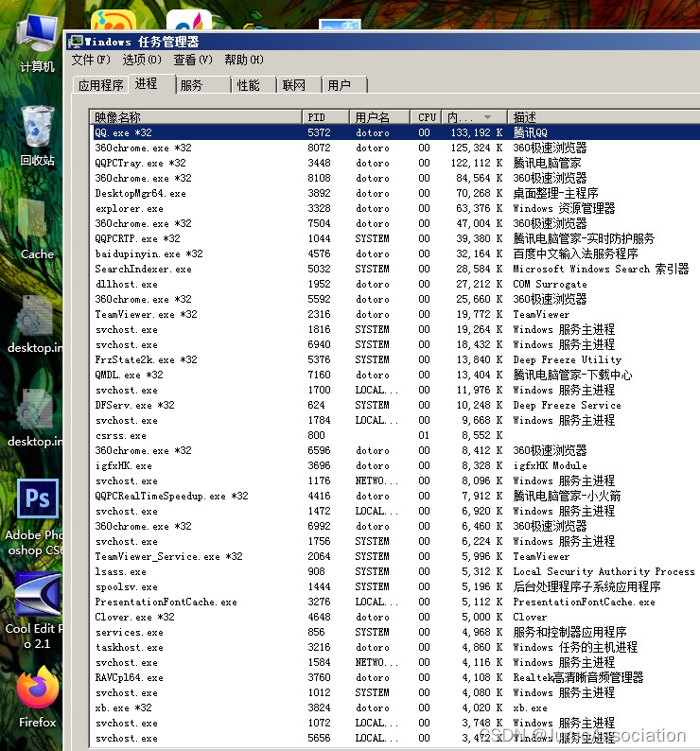
Task: Select the RAVCpl64.exe process
Action: [395, 677]
